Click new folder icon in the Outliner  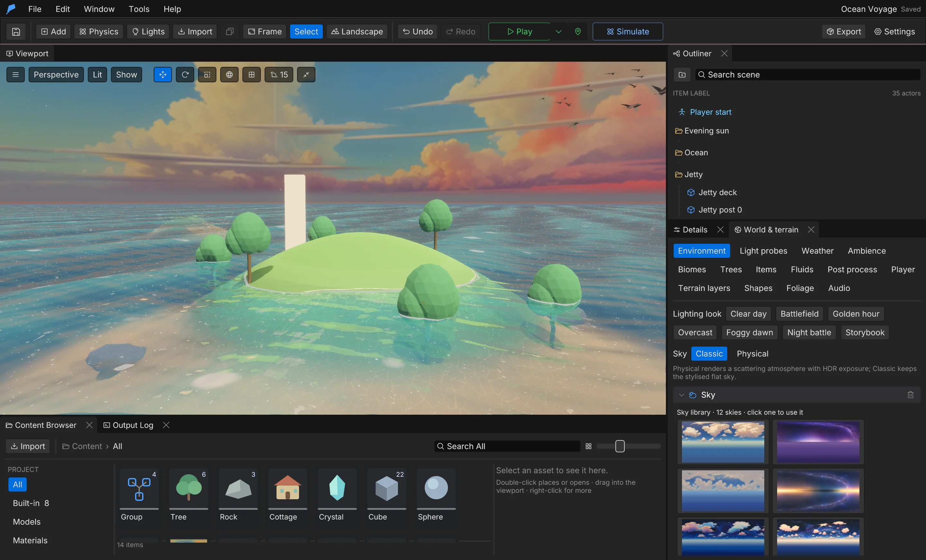pyautogui.click(x=682, y=74)
